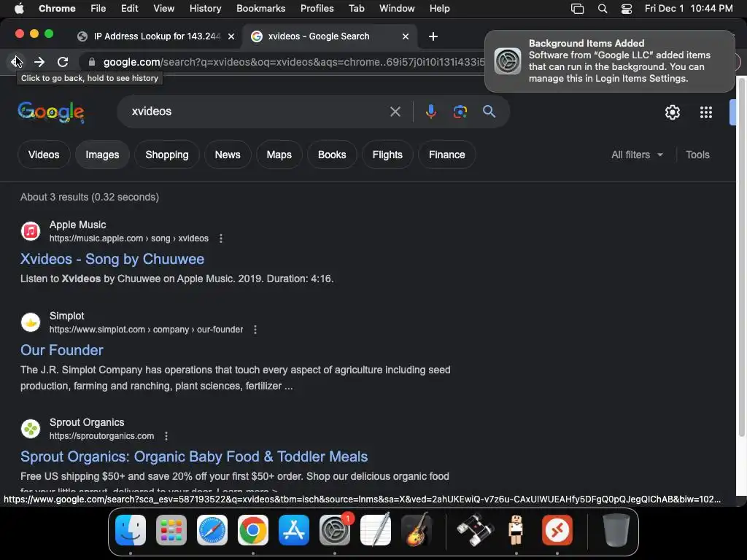Open the Bookmarks menu
This screenshot has height=560, width=747.
point(260,8)
